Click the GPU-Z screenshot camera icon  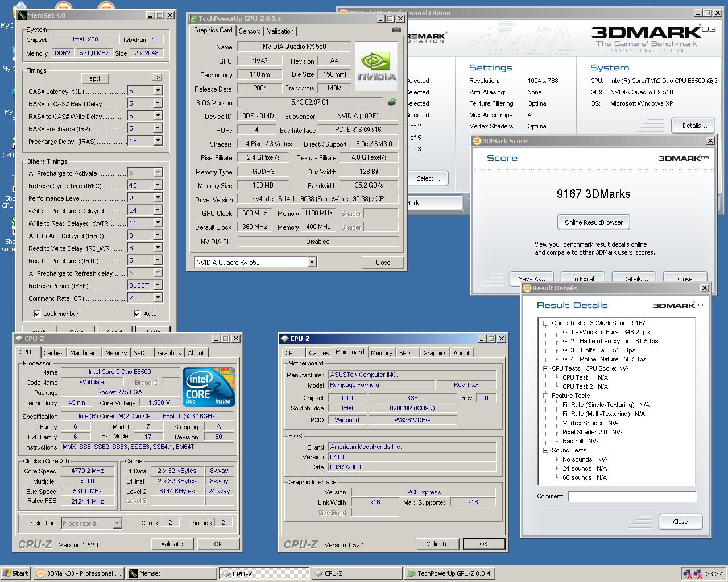(396, 30)
